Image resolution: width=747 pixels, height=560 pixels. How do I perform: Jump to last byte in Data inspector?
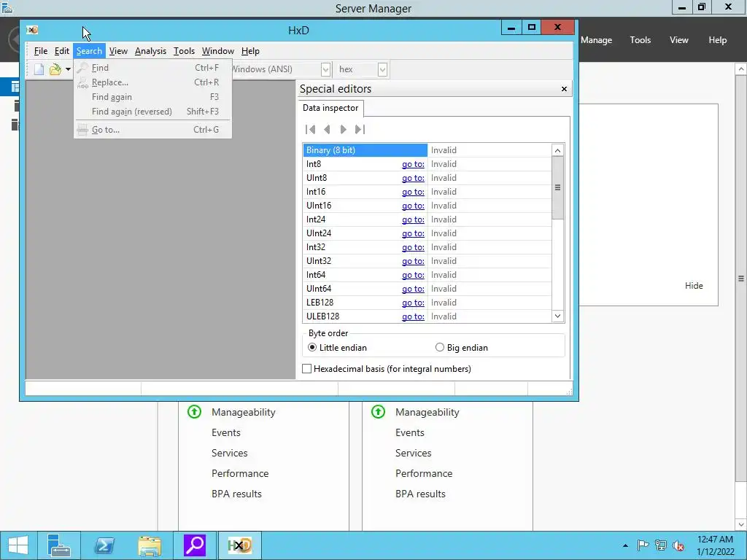(x=360, y=130)
